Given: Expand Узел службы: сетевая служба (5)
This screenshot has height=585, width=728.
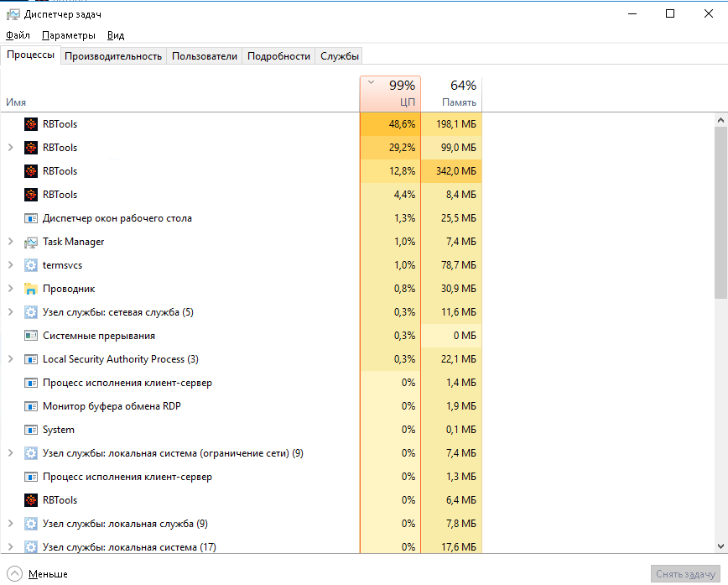Looking at the screenshot, I should pyautogui.click(x=10, y=312).
